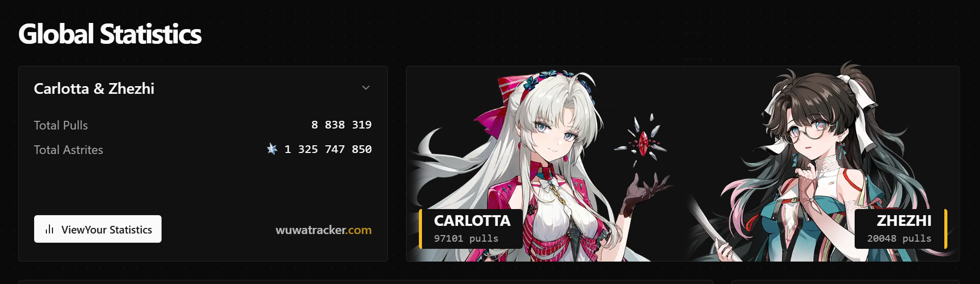
Task: Click the floating red crystal gem graphic
Action: [x=643, y=143]
